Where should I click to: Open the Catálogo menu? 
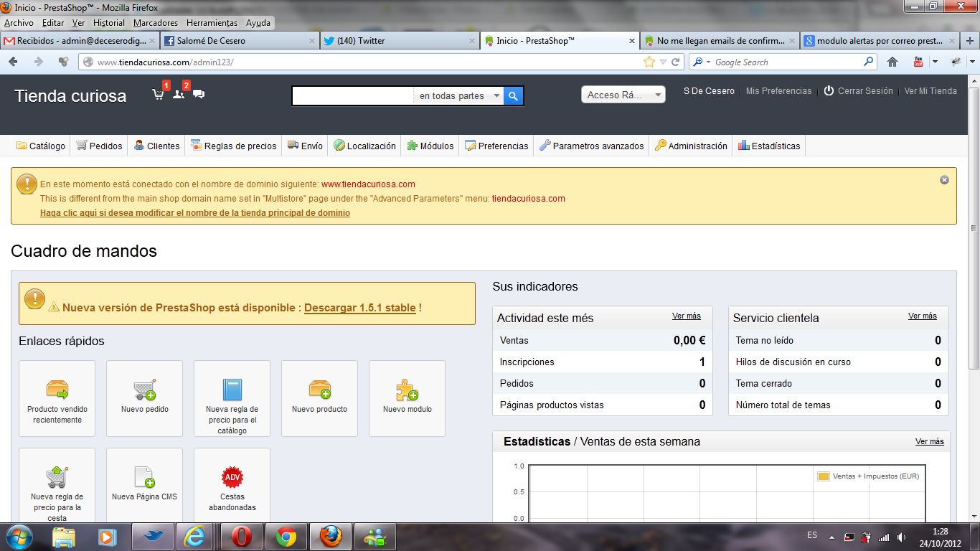tap(41, 146)
